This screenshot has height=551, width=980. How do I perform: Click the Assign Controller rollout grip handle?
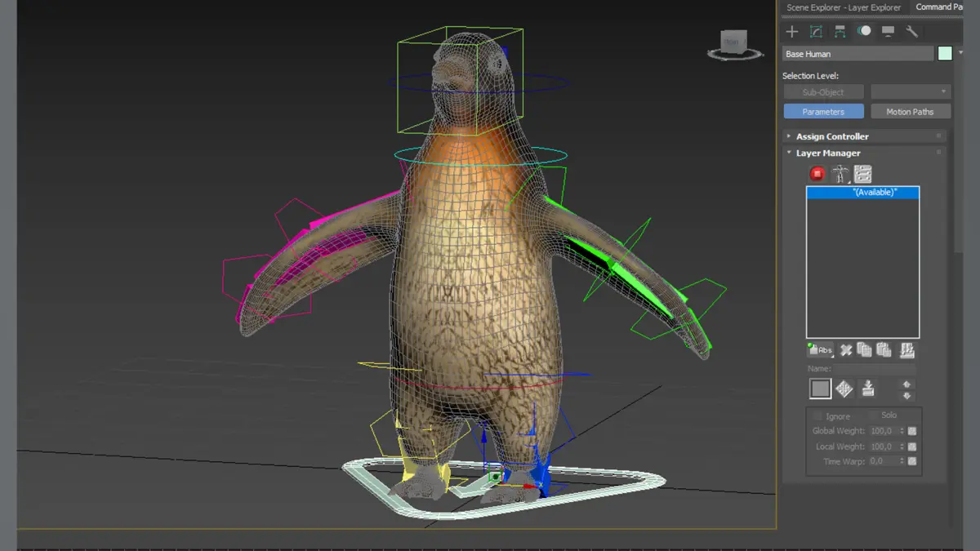pos(939,136)
